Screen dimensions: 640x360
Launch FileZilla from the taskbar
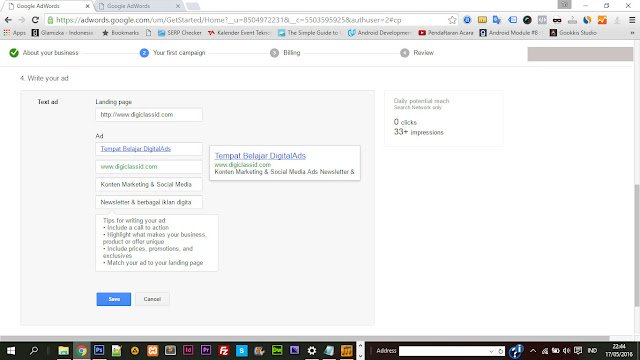tap(224, 350)
